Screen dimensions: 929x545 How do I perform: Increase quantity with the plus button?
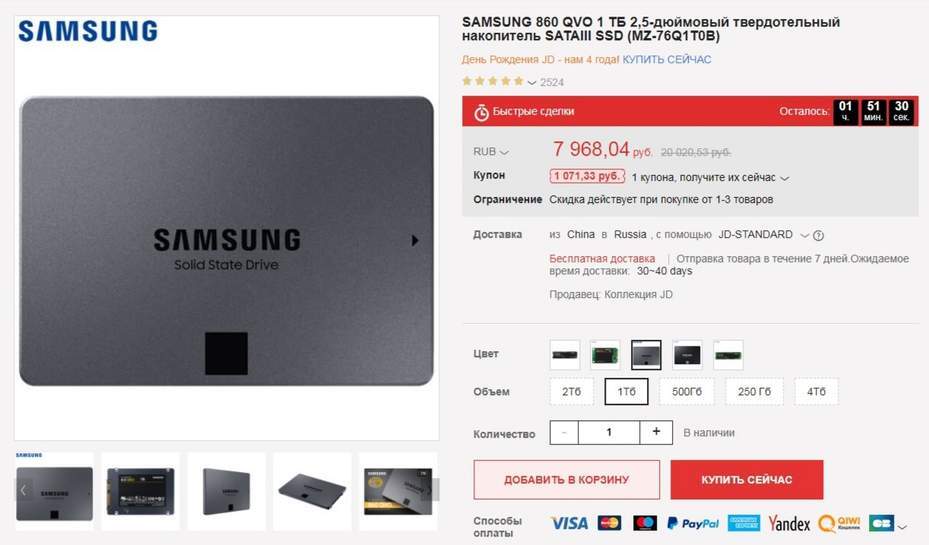coord(656,432)
